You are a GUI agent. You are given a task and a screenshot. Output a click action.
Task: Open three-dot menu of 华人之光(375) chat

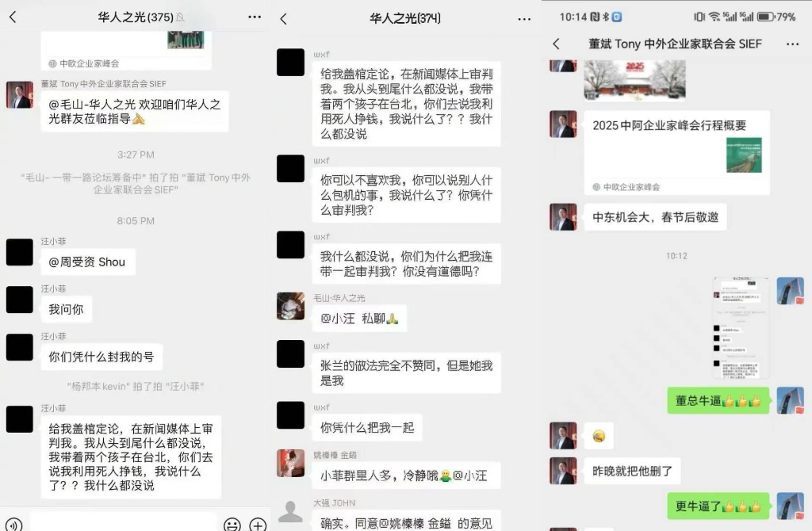(x=255, y=17)
